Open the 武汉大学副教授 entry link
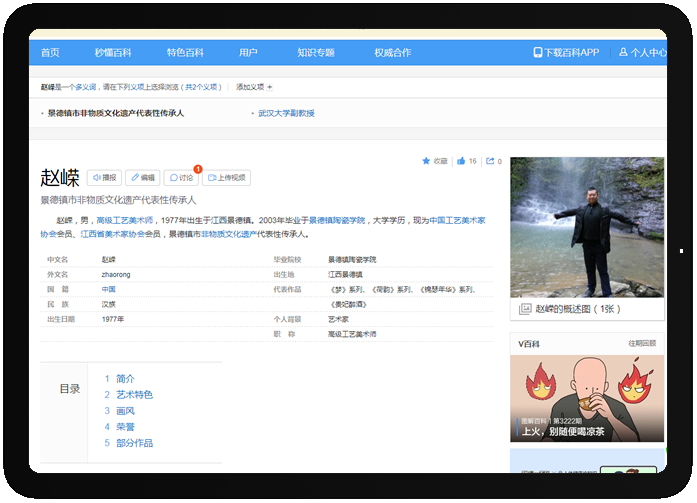The image size is (697, 503). (x=286, y=113)
